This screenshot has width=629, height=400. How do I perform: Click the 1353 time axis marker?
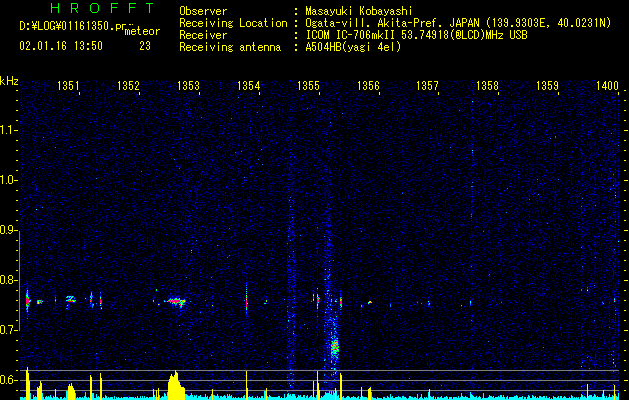click(x=188, y=85)
